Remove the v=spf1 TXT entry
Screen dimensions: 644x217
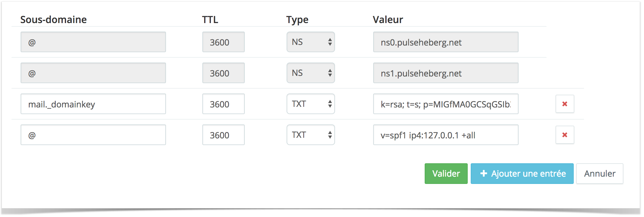coord(565,135)
